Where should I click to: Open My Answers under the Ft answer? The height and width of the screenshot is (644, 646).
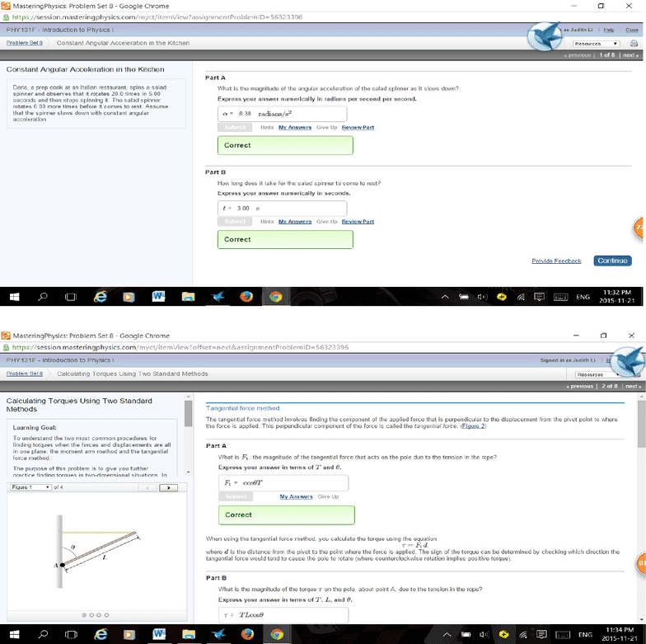click(297, 496)
